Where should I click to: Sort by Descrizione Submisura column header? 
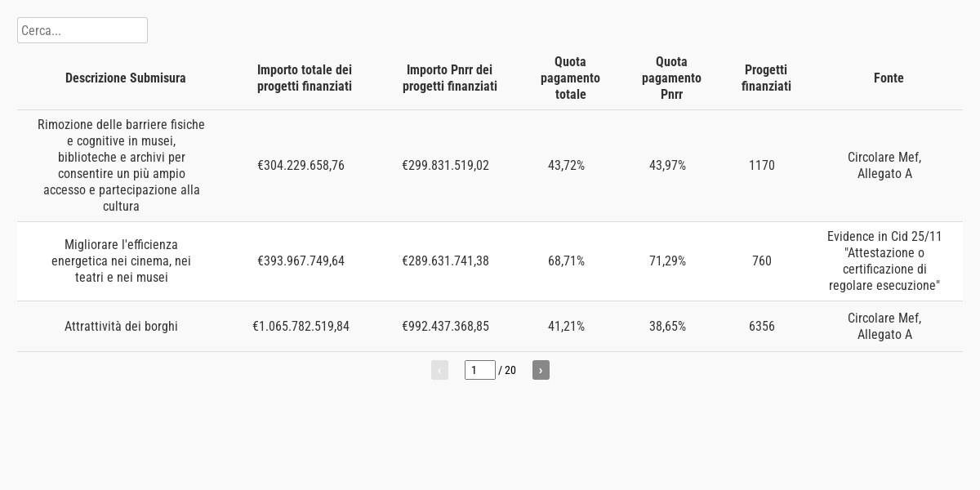126,78
